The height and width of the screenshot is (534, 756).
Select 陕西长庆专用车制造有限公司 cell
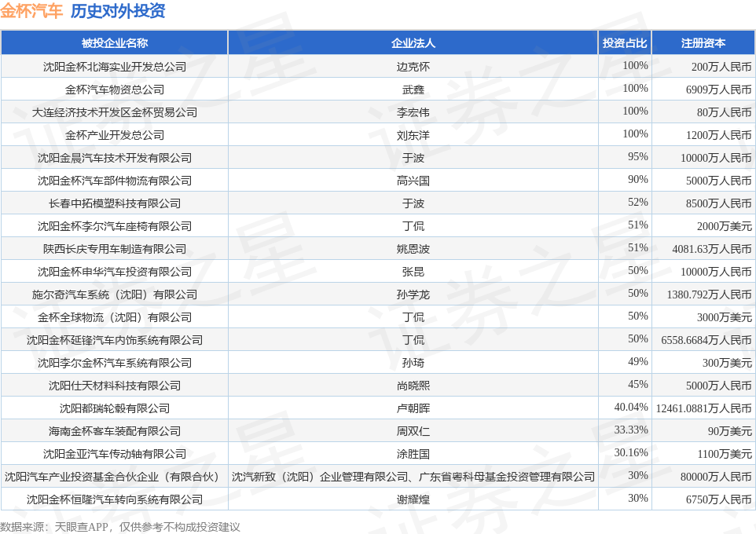(x=114, y=249)
